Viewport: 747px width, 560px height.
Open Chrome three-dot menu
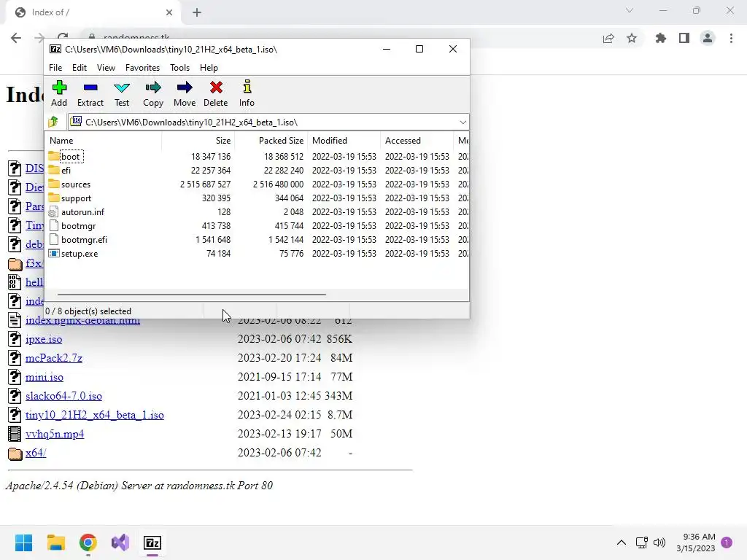coord(731,38)
